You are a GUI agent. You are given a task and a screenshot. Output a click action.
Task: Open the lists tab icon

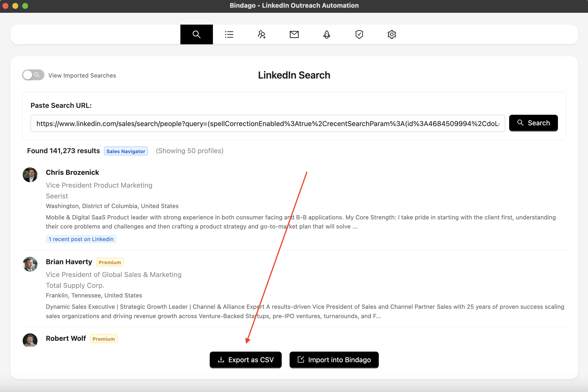pyautogui.click(x=229, y=34)
